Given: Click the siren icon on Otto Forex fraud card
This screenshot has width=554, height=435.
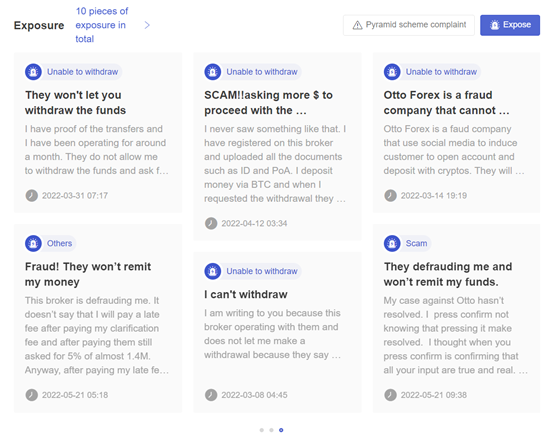Looking at the screenshot, I should pos(392,72).
